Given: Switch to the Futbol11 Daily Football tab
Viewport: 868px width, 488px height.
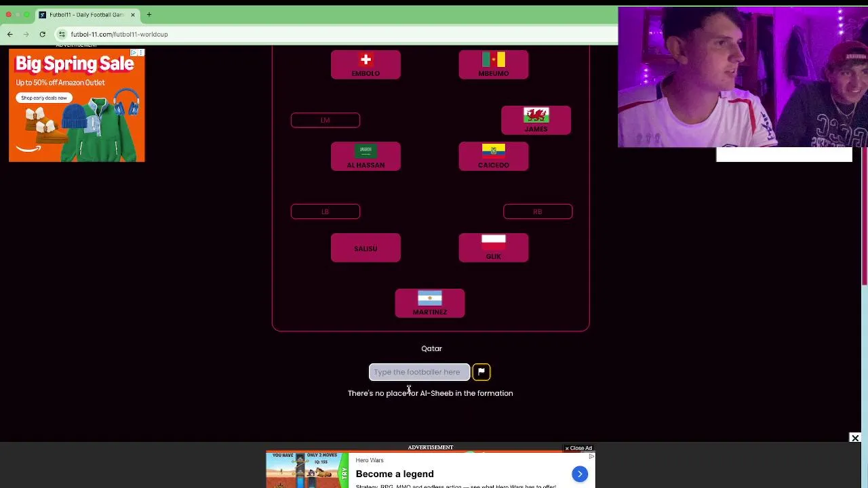Looking at the screenshot, I should tap(87, 14).
